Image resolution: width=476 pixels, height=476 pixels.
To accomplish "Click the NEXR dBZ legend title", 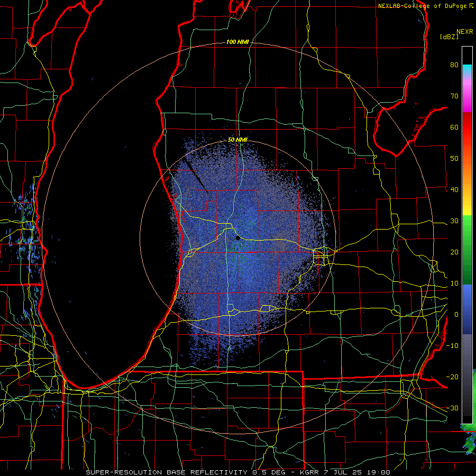I will coord(456,34).
